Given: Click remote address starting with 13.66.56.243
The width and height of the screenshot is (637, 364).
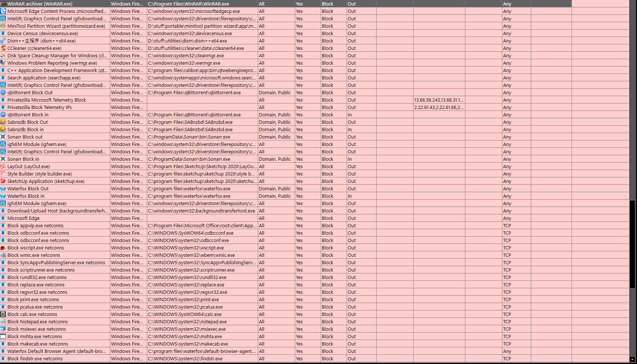Looking at the screenshot, I should [439, 100].
